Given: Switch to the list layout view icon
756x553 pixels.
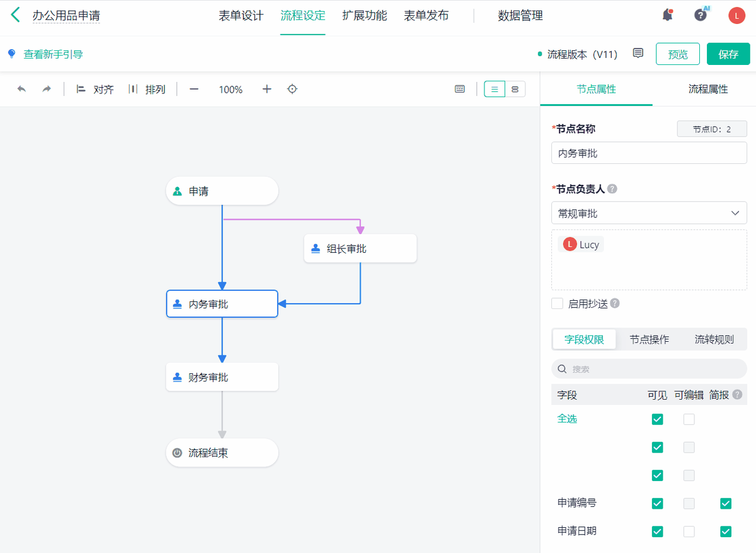Looking at the screenshot, I should point(495,90).
